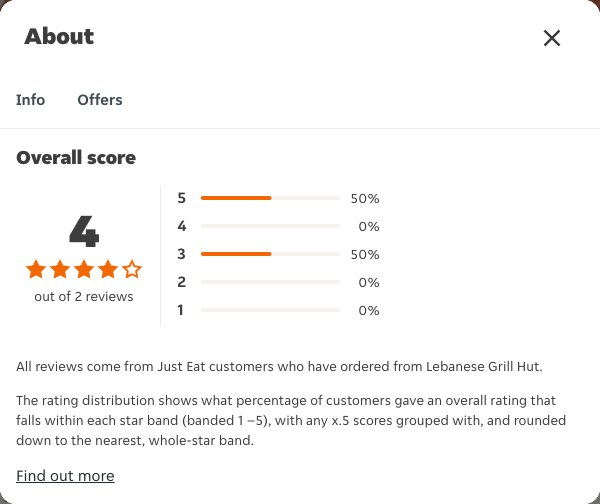Click the 3-star rating progress bar
The image size is (600, 504).
(x=271, y=254)
